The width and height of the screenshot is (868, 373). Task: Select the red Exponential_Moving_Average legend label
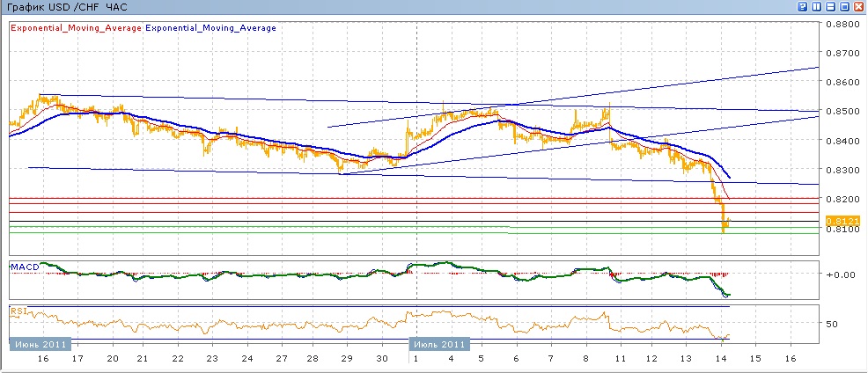[x=75, y=28]
